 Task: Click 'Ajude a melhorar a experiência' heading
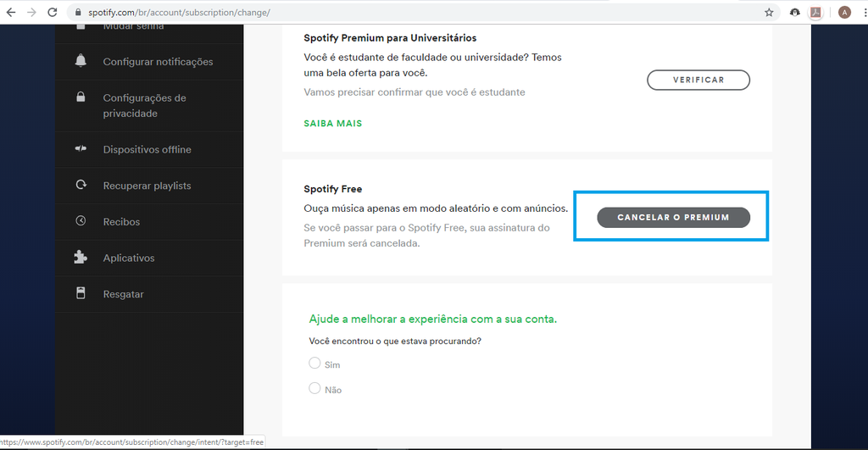(x=433, y=319)
